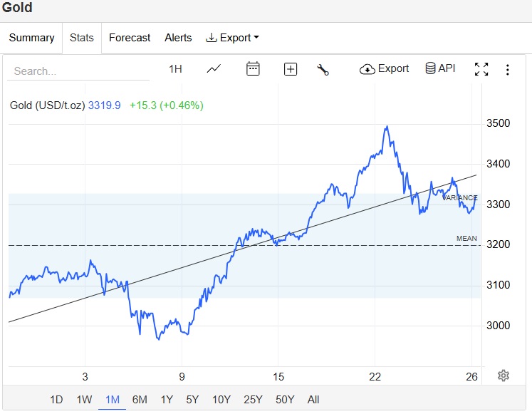
Task: Go to the Alerts tab
Action: [178, 38]
